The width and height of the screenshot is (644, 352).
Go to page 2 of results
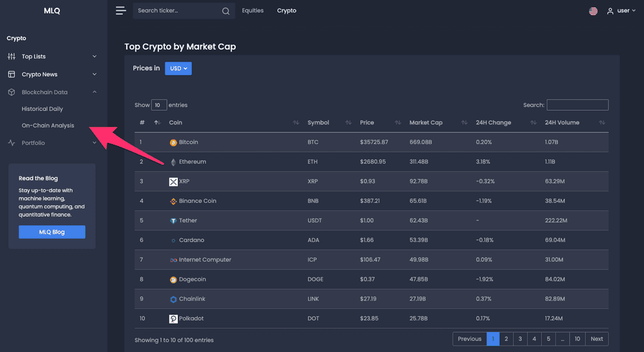pyautogui.click(x=506, y=339)
